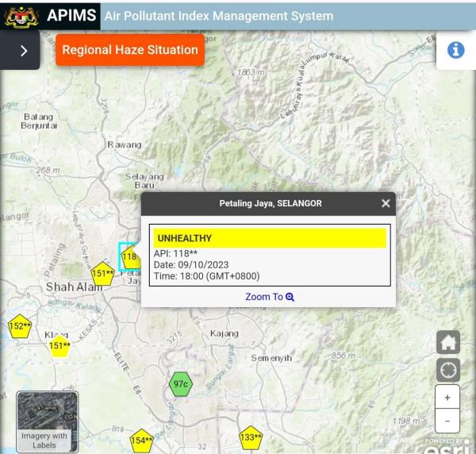Viewport: 476px width, 454px height.
Task: Select the 151** marker near Klang
Action: (x=59, y=345)
